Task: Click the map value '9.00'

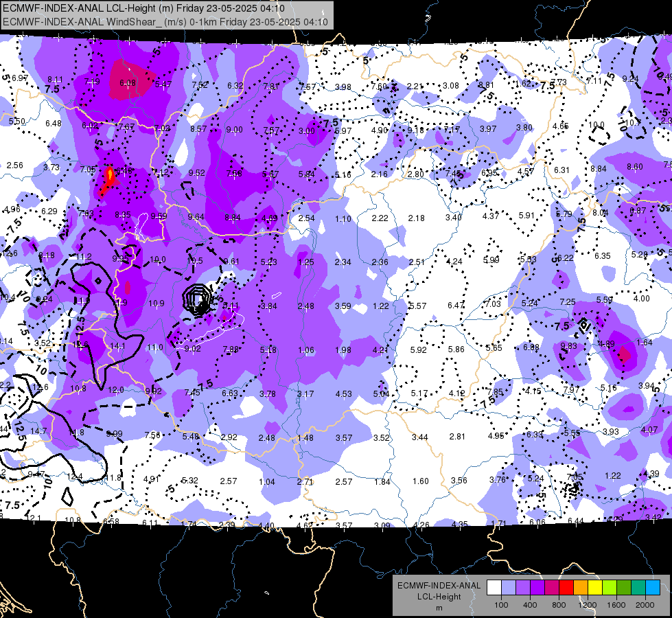Action: [235, 130]
